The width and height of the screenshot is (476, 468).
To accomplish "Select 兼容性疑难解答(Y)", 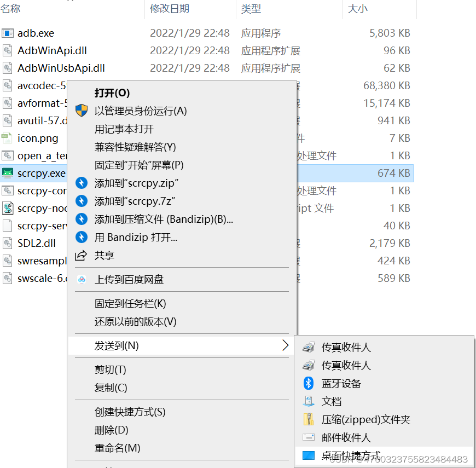I will [x=135, y=147].
